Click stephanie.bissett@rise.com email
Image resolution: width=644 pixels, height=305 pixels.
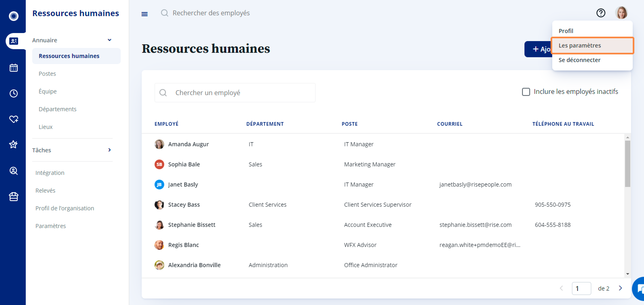475,225
